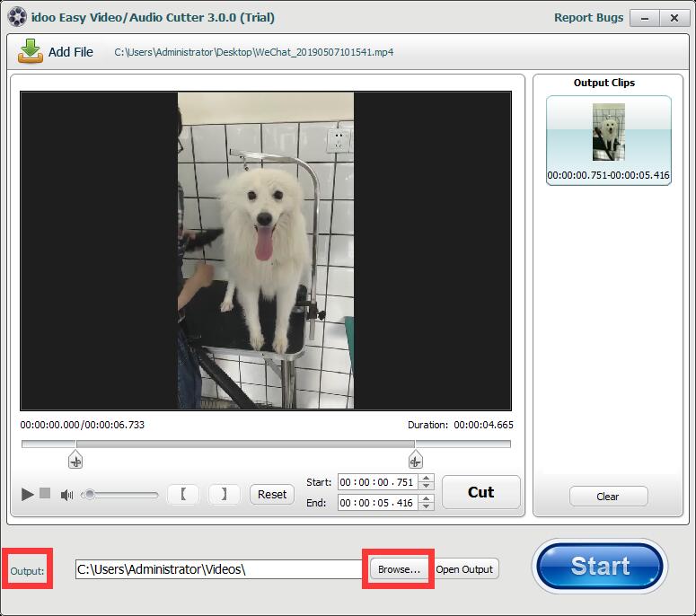Click the Cut button
This screenshot has height=616, width=696.
(x=480, y=492)
